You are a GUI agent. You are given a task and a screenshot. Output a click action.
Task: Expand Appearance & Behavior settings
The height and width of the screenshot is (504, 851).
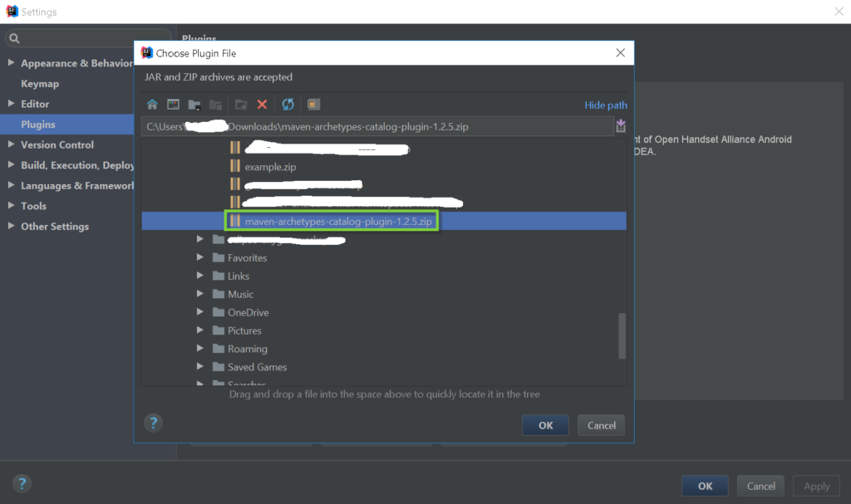tap(11, 62)
